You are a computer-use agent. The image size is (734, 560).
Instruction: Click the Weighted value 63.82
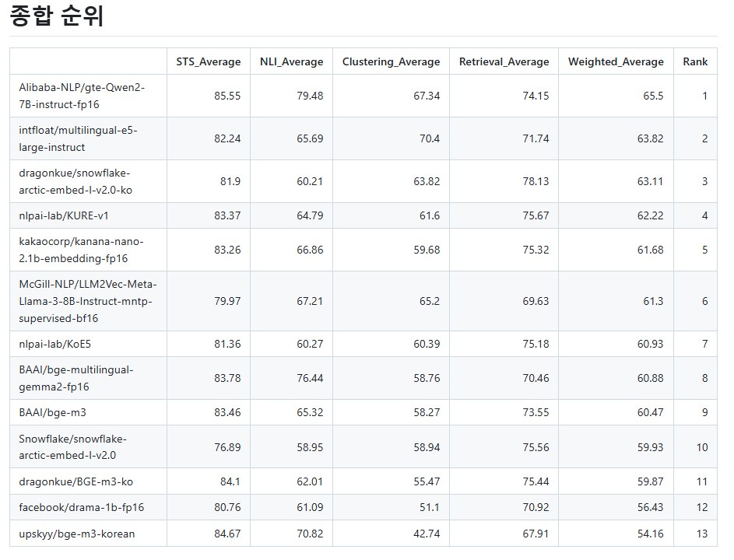click(650, 138)
